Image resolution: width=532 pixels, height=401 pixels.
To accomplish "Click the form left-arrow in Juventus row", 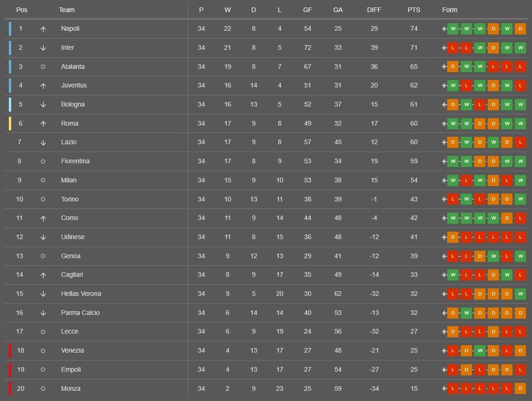I will coord(444,86).
